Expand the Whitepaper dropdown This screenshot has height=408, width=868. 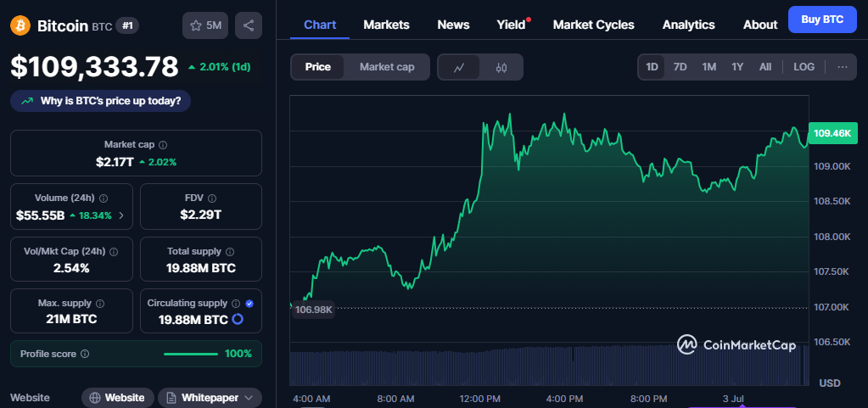coord(210,398)
